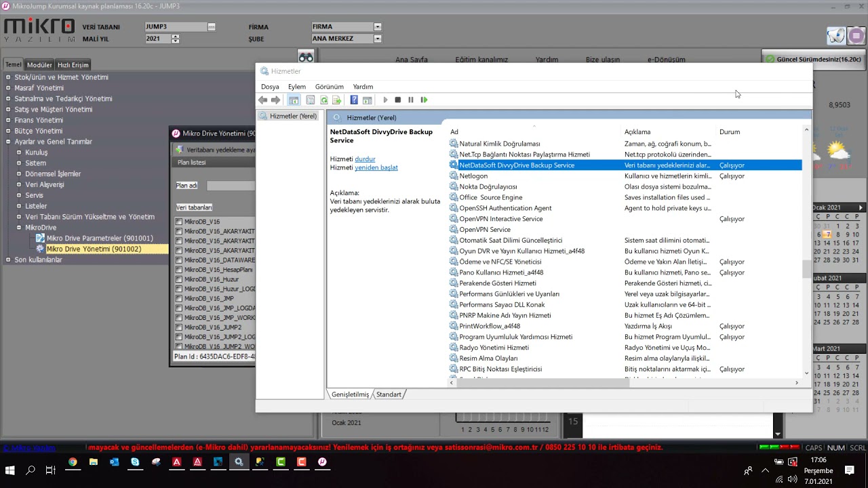Click the Export list icon
This screenshot has width=868, height=488.
336,100
